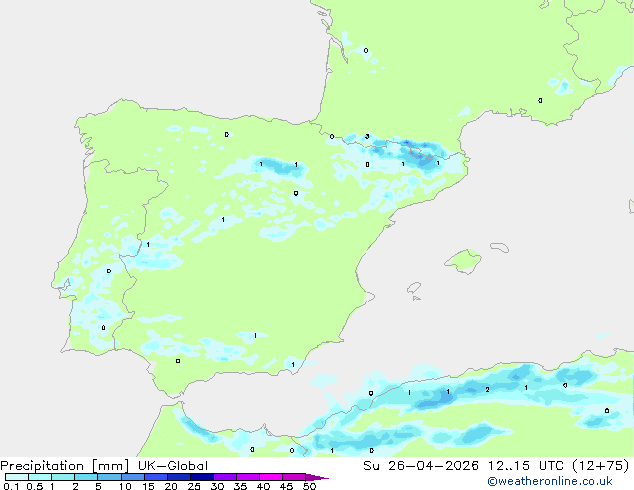Click the '30' legend scale label
Screen dimensions: 634x490
[217, 486]
